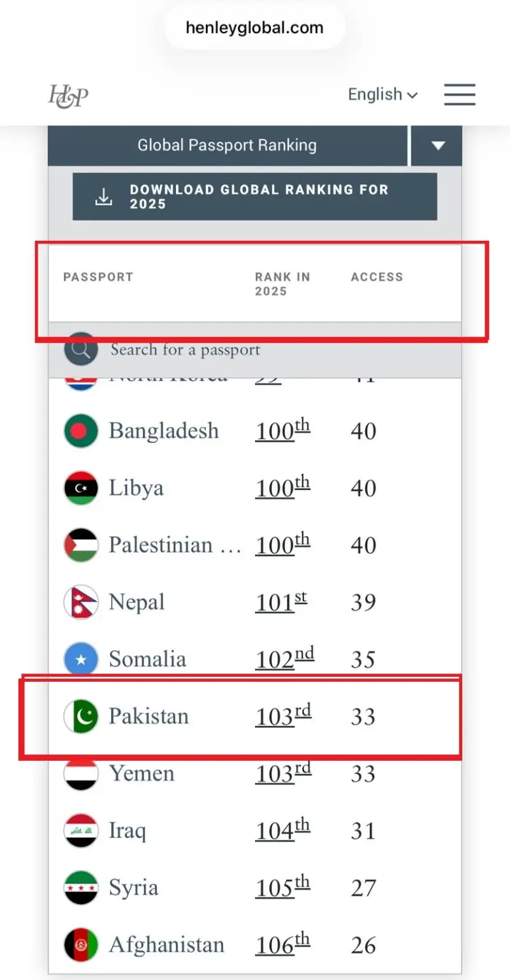Click the Bangladesh flag icon
Screen dimensions: 510x980
pos(81,431)
